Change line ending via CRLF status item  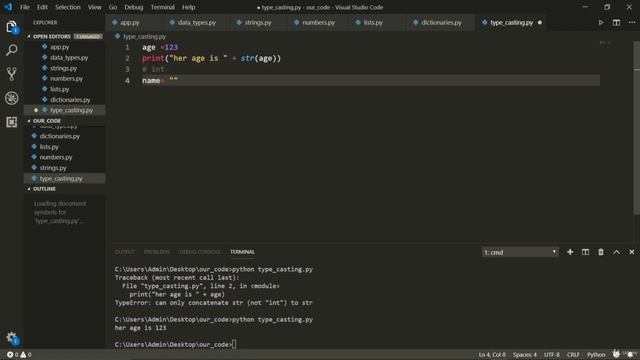[573, 354]
